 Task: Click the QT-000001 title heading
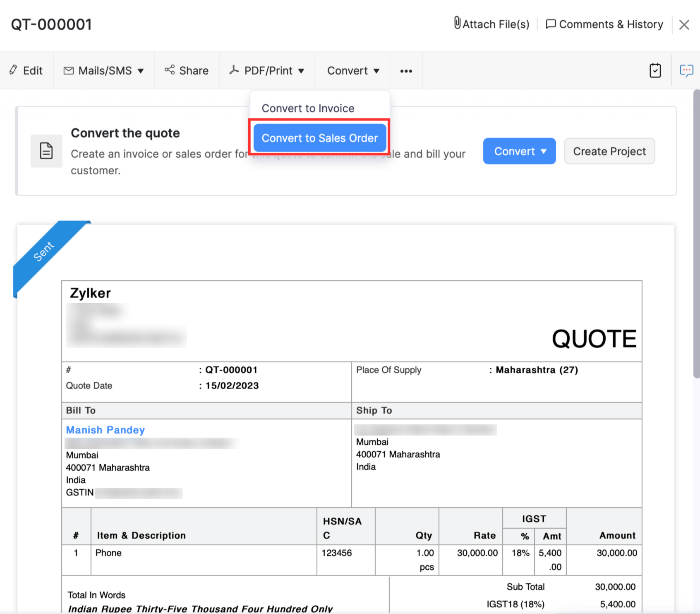coord(51,24)
